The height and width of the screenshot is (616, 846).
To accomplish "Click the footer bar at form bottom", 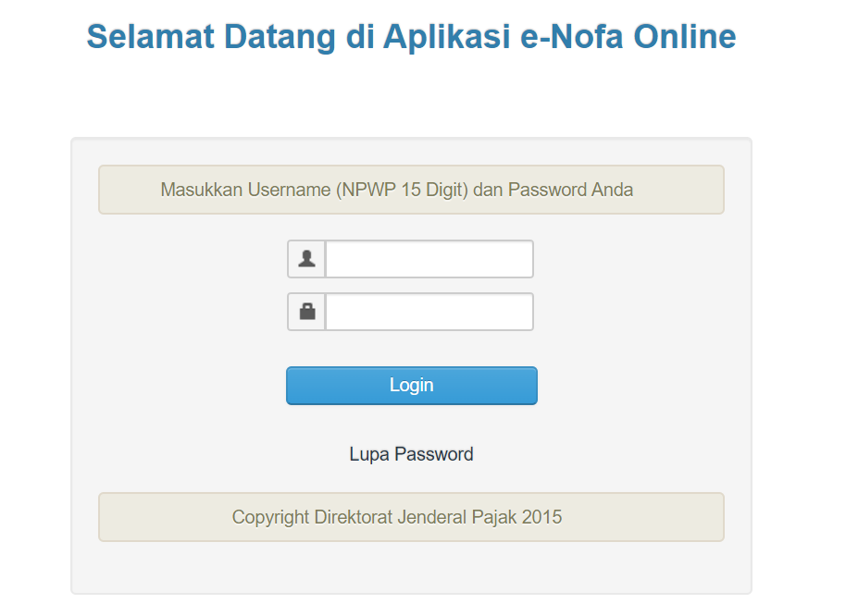I will [411, 517].
